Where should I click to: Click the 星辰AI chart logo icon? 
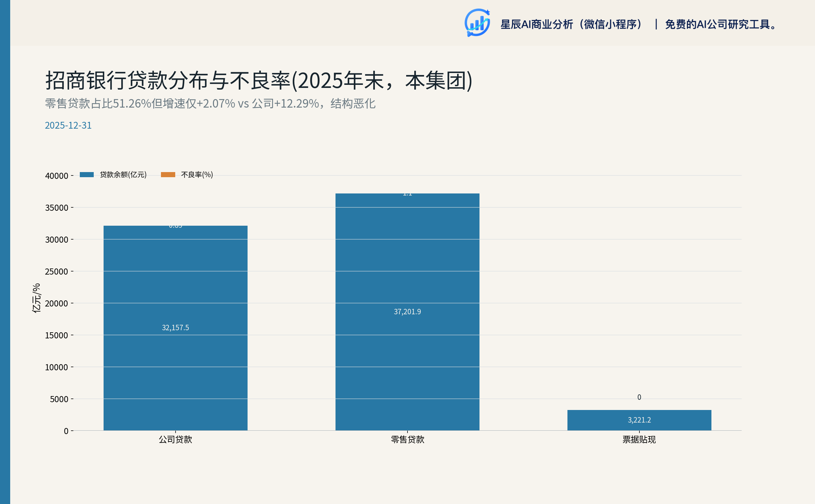[x=477, y=23]
